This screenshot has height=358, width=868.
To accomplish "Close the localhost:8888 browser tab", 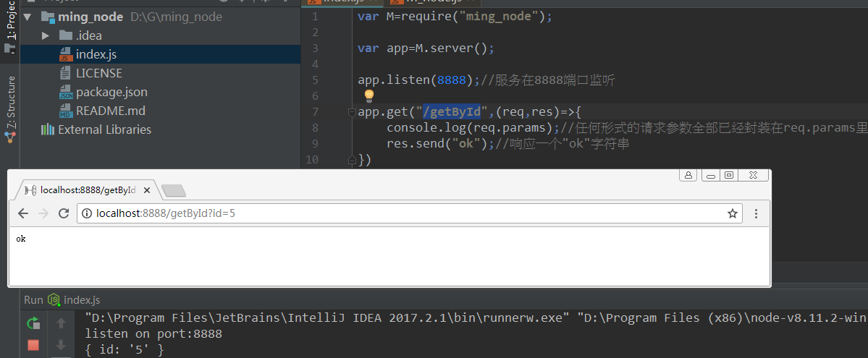I will pyautogui.click(x=147, y=189).
